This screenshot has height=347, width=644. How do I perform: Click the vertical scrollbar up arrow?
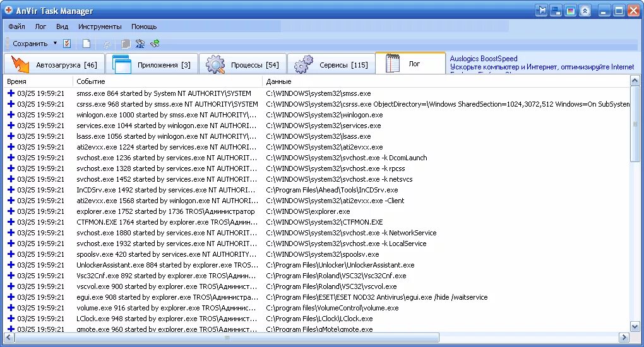pyautogui.click(x=635, y=81)
